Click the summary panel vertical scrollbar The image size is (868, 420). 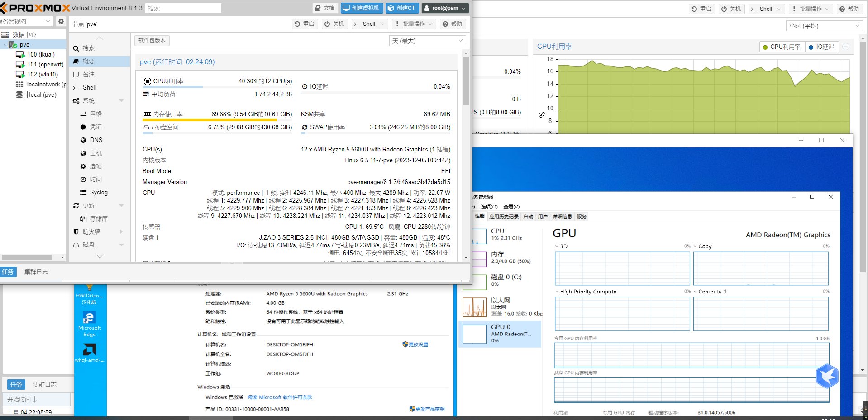[x=466, y=80]
